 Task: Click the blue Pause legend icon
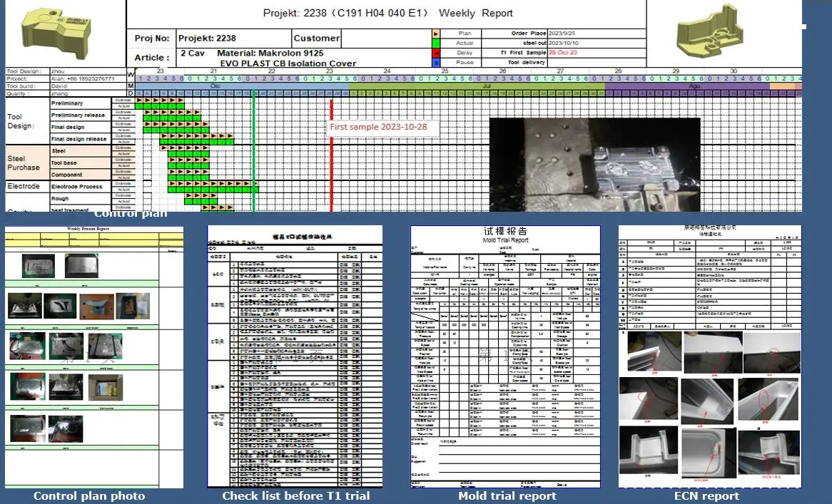pos(437,63)
